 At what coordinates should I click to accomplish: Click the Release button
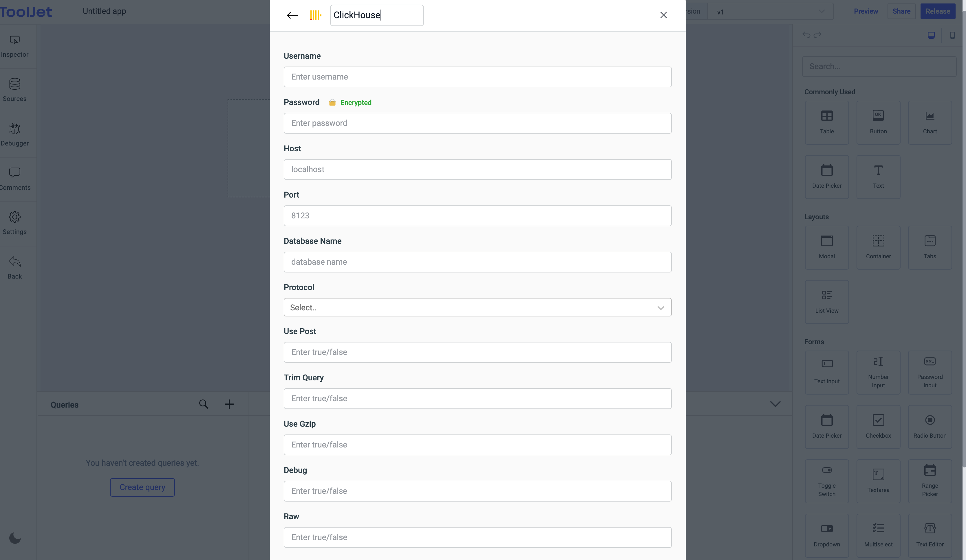(938, 11)
